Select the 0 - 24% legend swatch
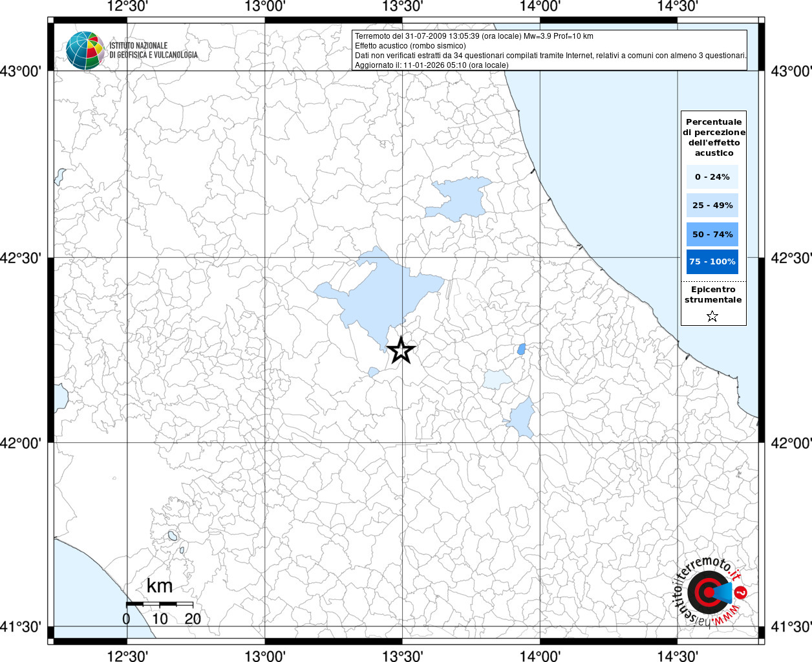The image size is (812, 662). click(x=712, y=176)
